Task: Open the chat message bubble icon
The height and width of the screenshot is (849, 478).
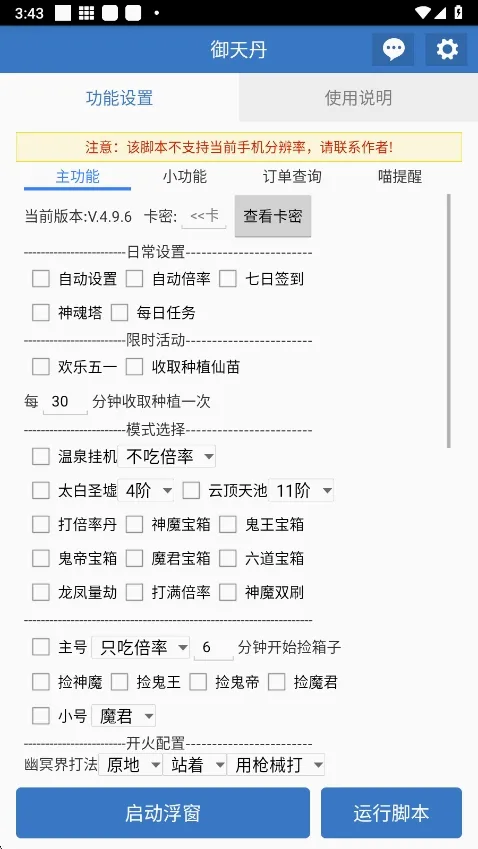Action: [x=393, y=49]
